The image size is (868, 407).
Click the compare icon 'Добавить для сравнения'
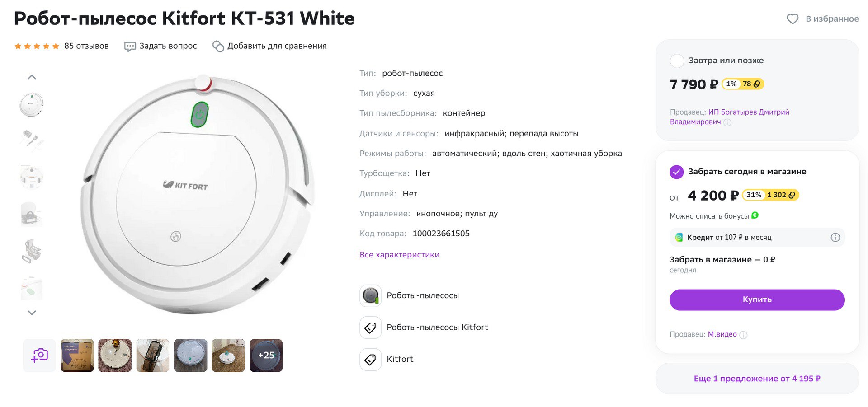pyautogui.click(x=218, y=47)
